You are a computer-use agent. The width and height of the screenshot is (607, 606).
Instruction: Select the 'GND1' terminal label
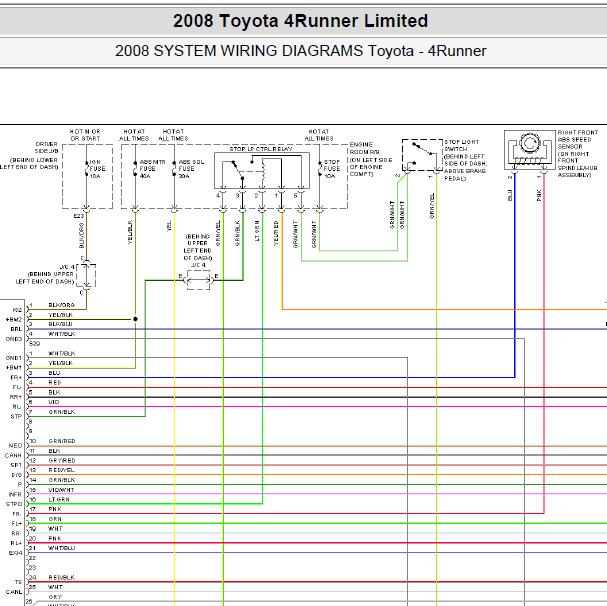pos(14,358)
